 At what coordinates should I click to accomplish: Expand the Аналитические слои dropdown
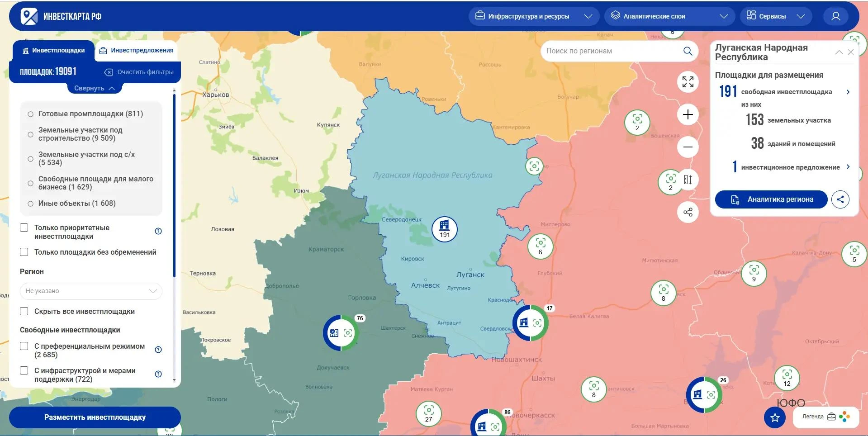pyautogui.click(x=669, y=16)
